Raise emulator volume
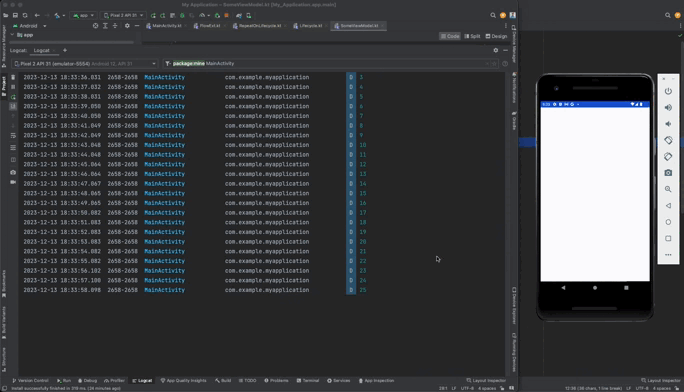The width and height of the screenshot is (684, 392). (668, 108)
